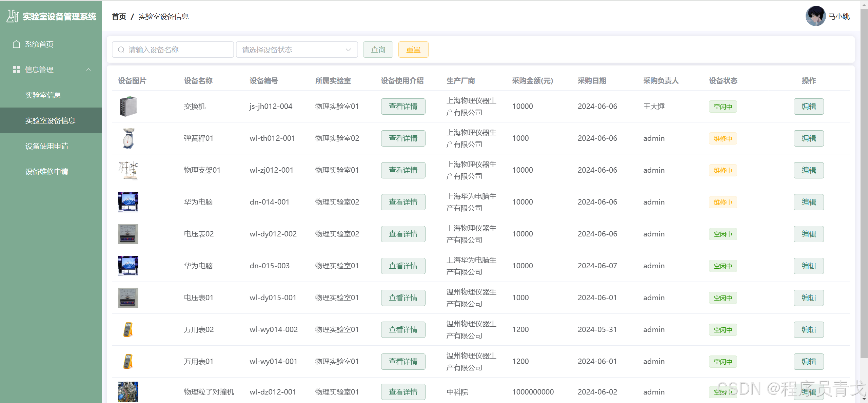Viewport: 868px width, 403px height.
Task: Edit the 电压表02 device row
Action: (x=808, y=234)
